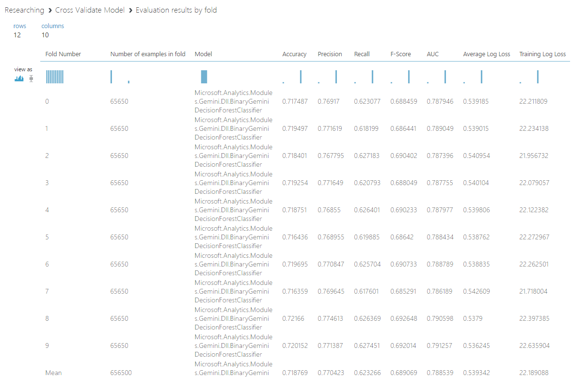The height and width of the screenshot is (377, 588).
Task: Click F-Score value 0.688049
Action: coord(403,183)
